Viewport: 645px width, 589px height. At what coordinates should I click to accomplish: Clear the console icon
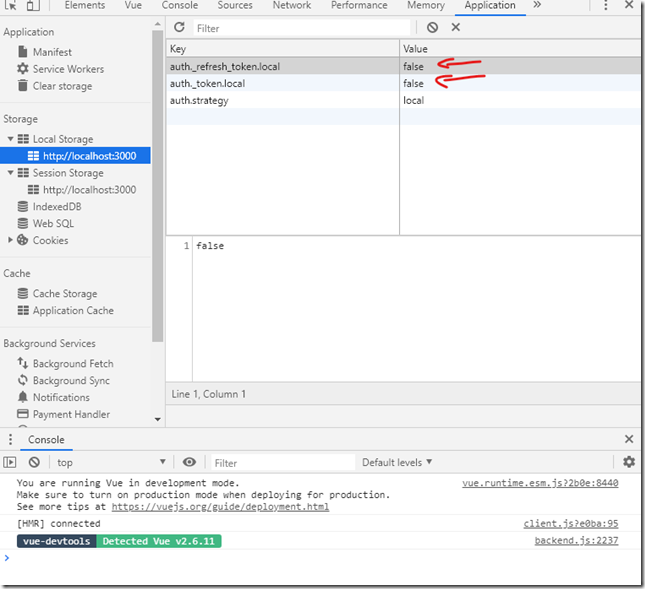point(34,462)
